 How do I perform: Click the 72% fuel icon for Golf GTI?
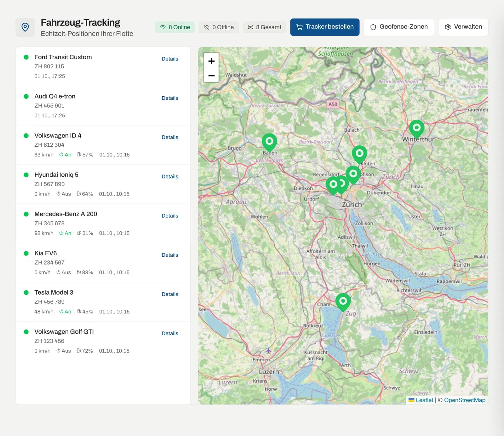(79, 351)
